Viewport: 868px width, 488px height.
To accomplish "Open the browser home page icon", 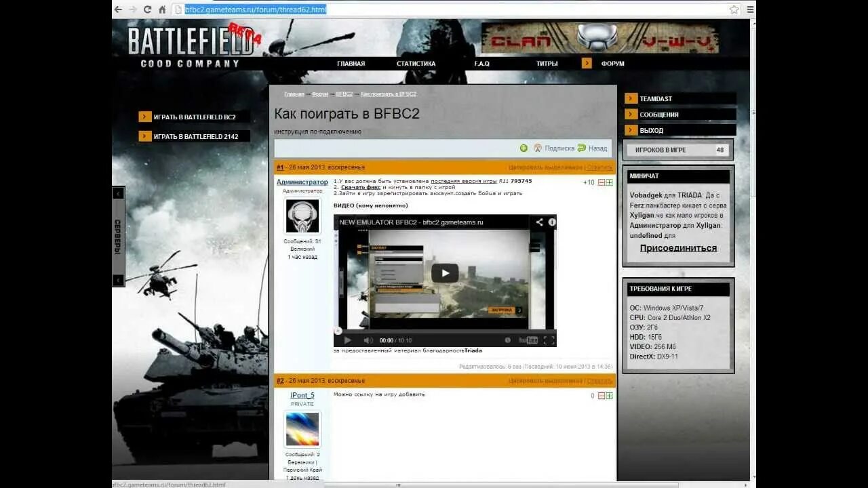I will [x=162, y=9].
